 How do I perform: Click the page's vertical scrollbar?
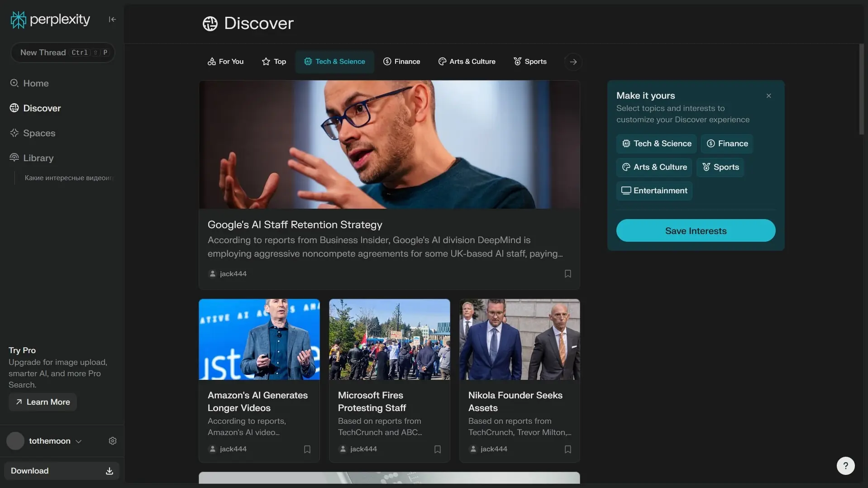click(x=861, y=91)
